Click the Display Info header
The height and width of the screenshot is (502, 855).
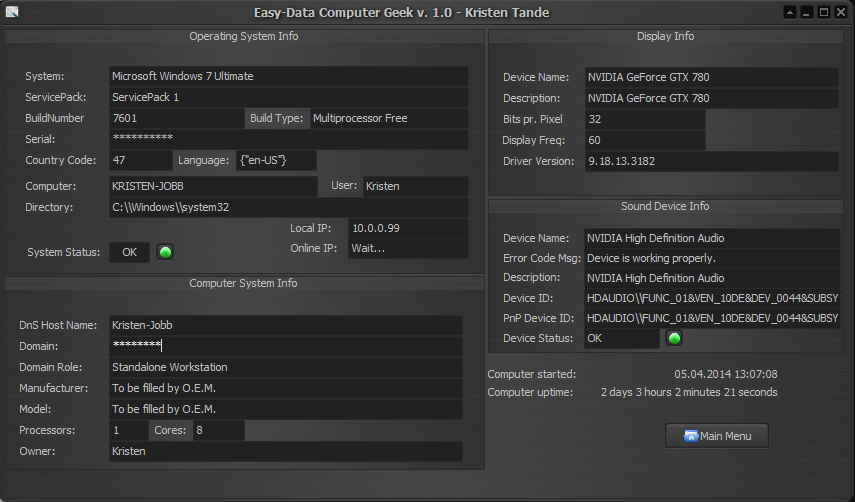(x=665, y=37)
